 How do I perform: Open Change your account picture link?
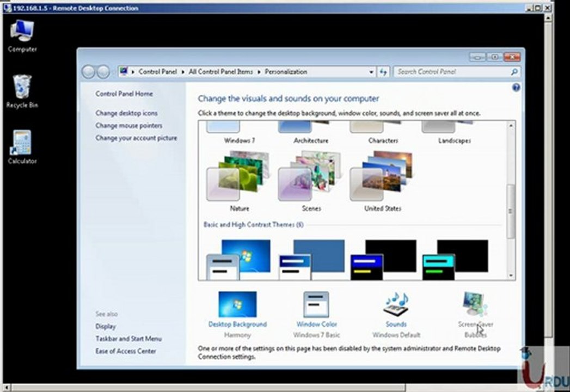136,138
